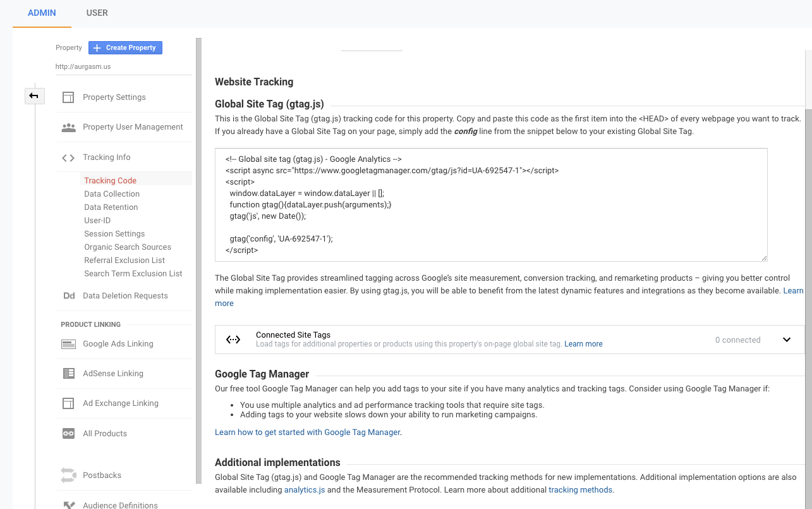Select Data Collection submenu item
Screen dimensions: 812x509
tap(112, 194)
